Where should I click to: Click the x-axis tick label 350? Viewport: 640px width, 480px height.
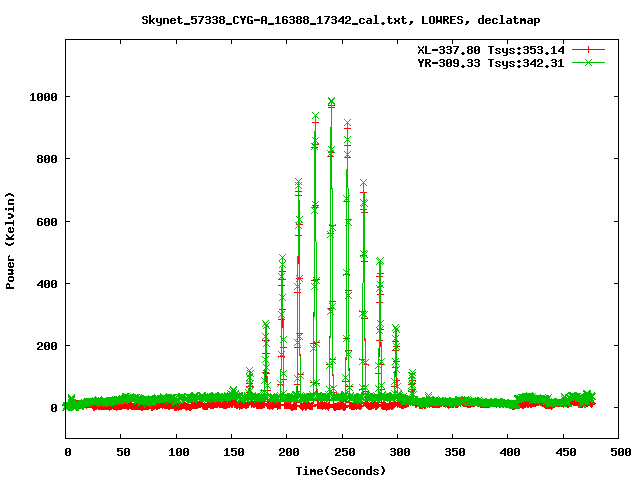(455, 452)
